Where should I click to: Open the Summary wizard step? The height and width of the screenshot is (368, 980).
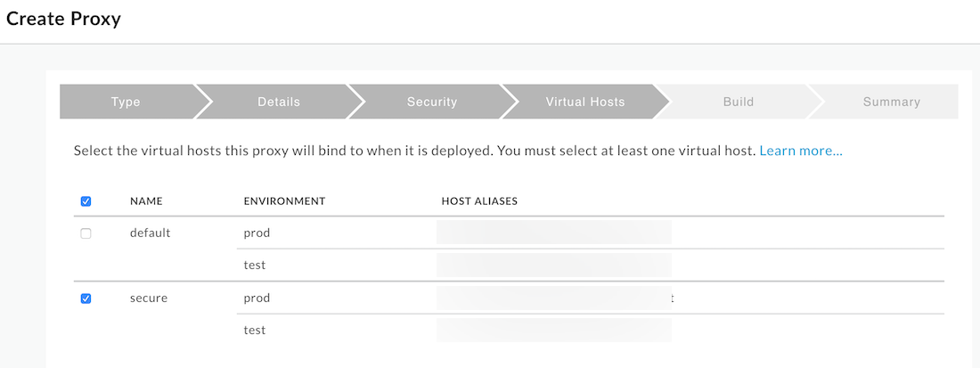[891, 102]
